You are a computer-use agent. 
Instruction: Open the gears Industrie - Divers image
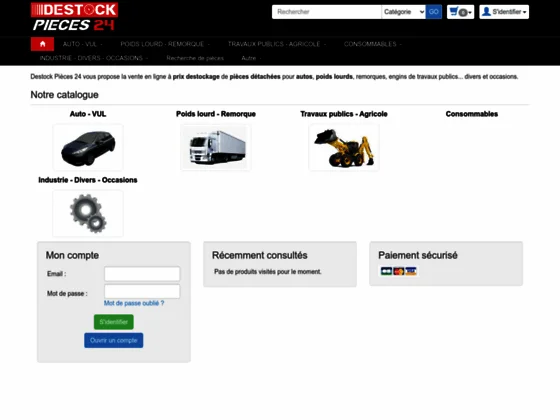[88, 213]
